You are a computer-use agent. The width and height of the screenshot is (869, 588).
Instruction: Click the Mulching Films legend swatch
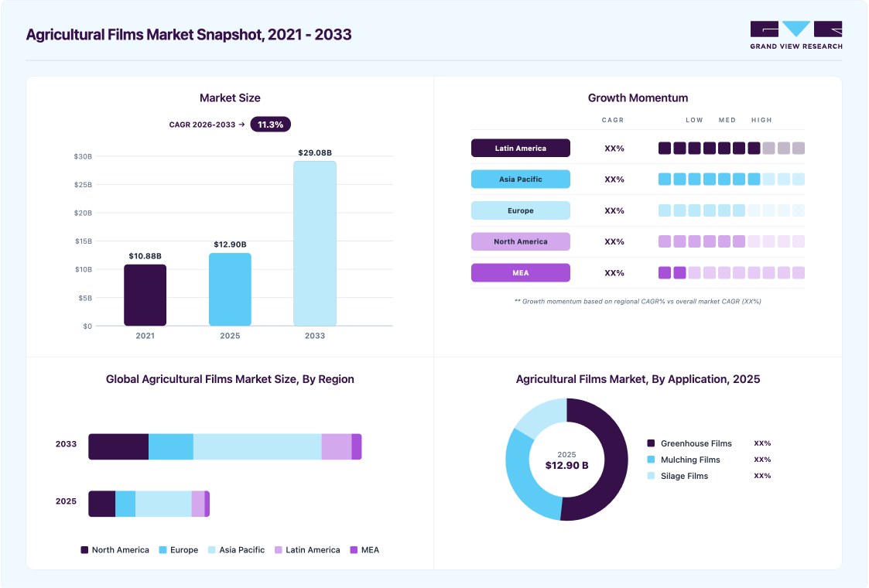652,460
